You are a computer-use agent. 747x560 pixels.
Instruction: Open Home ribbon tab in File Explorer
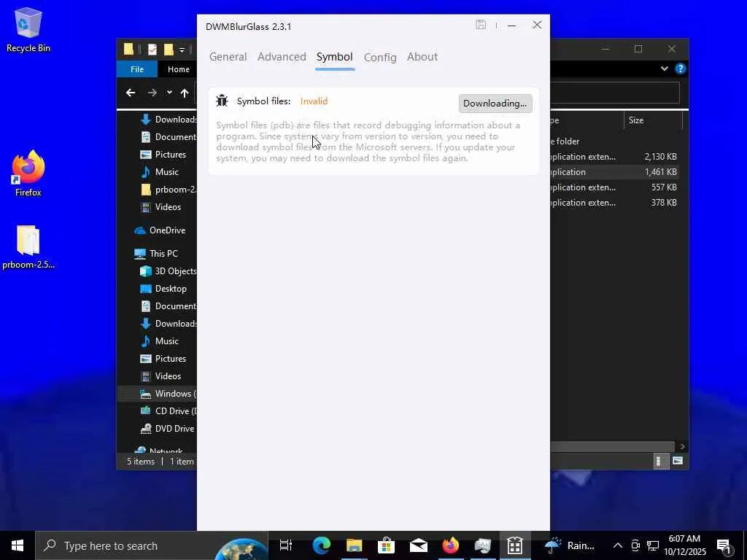[x=179, y=69]
